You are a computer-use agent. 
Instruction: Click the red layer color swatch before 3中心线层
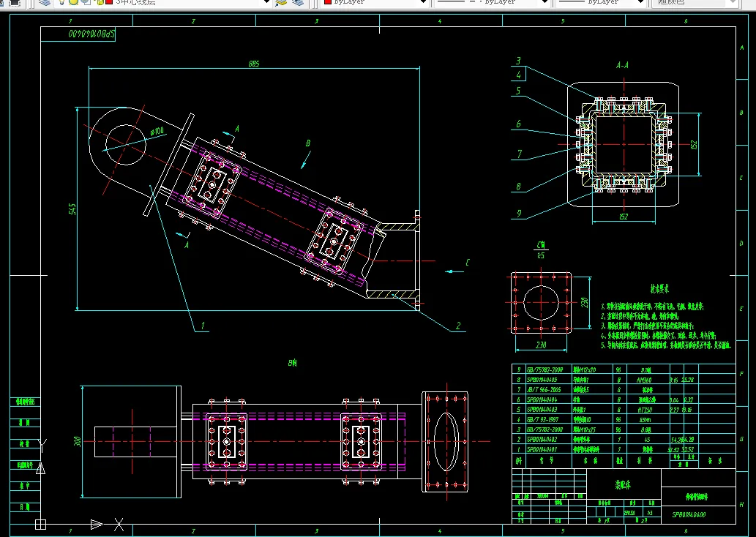[x=109, y=2]
